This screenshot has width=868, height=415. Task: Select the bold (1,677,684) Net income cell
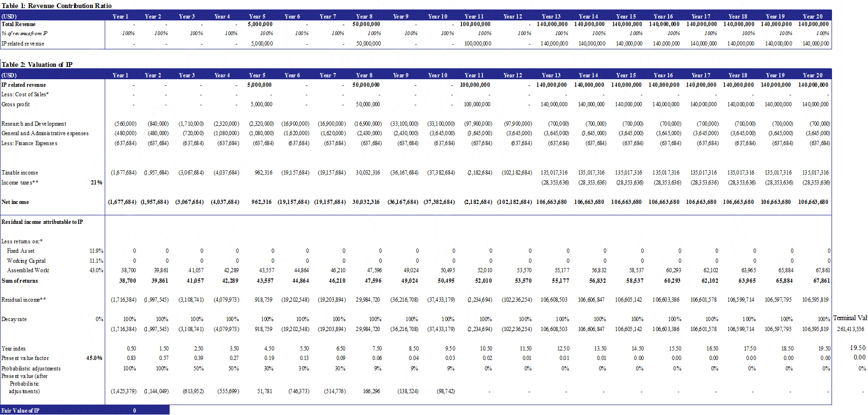point(122,202)
